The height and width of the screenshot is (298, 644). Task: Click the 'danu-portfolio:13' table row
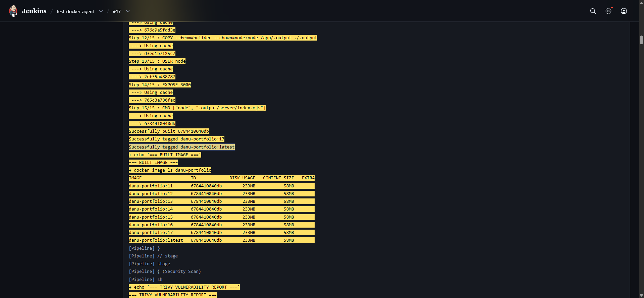pyautogui.click(x=222, y=201)
